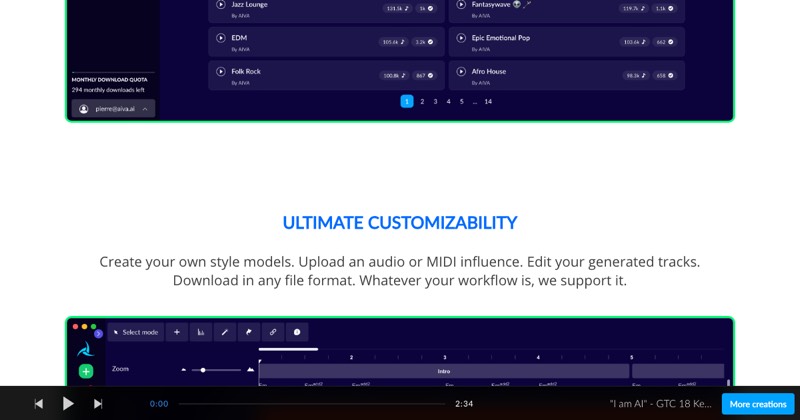Click the MONTHLY DOWNLOAD QUOTA label
This screenshot has width=800, height=420.
click(x=109, y=80)
